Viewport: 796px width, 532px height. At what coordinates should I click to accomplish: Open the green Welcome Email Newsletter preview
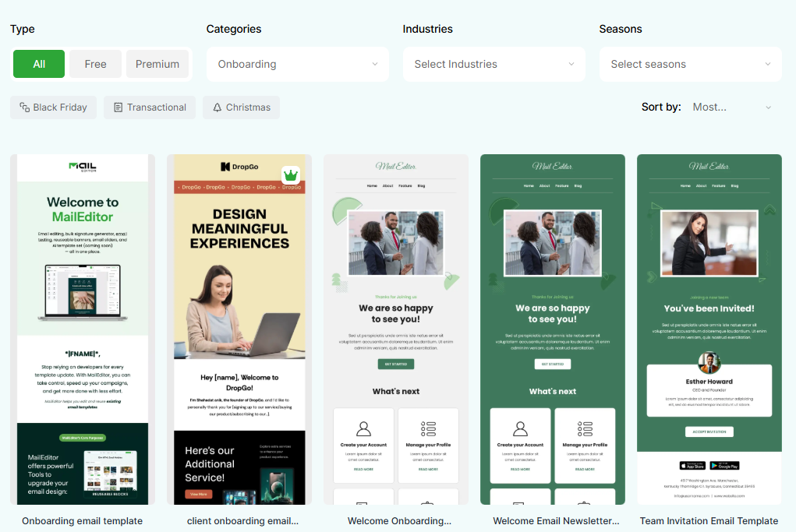click(x=553, y=329)
